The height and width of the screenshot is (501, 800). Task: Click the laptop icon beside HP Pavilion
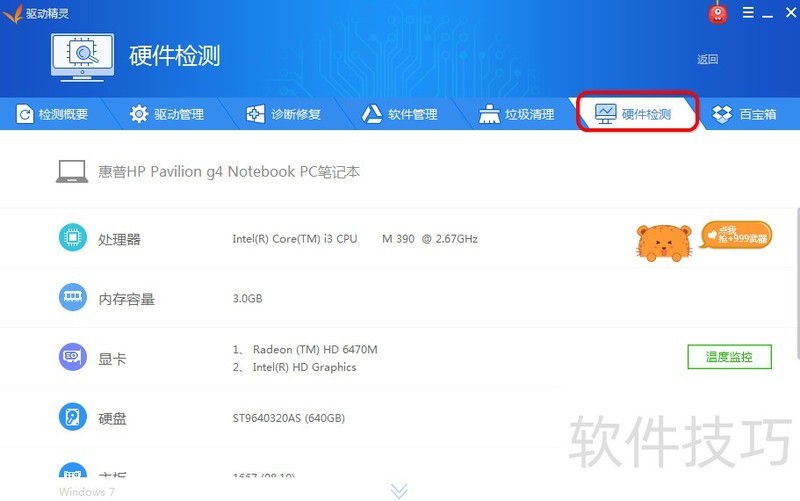[72, 171]
